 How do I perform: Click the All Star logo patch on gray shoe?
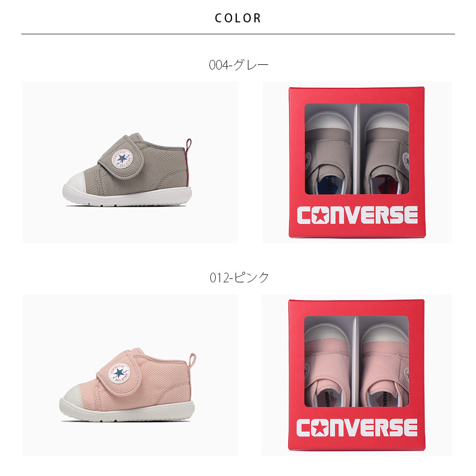122,159
